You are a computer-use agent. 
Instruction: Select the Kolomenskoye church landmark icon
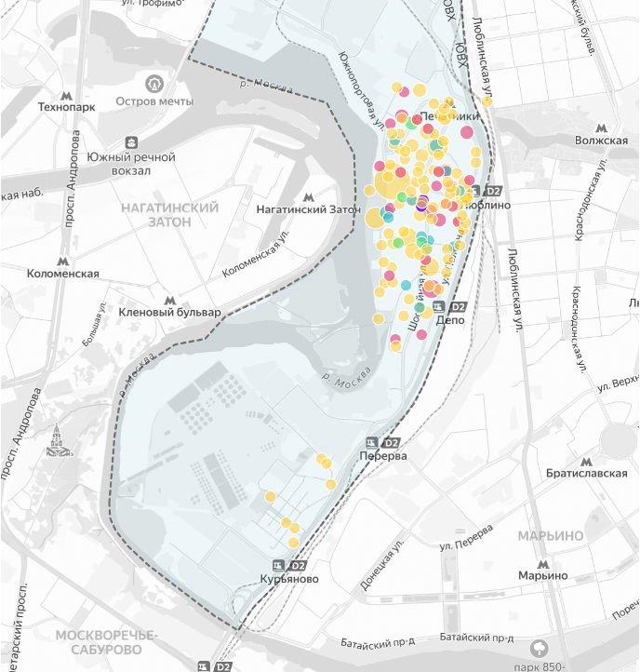coord(58,442)
